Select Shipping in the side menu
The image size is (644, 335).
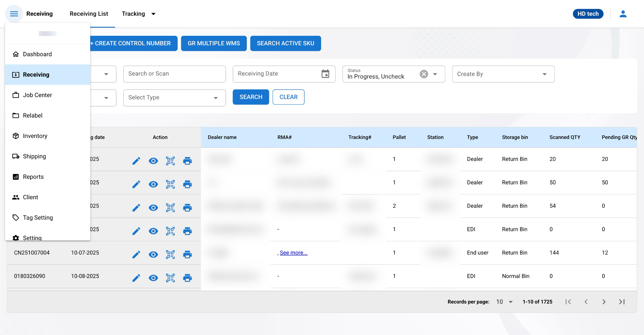[x=34, y=156]
